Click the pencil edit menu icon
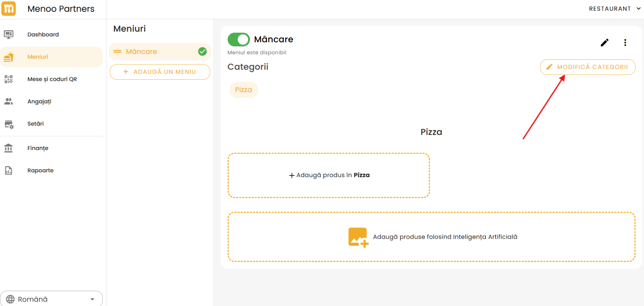Viewport: 644px width, 306px height. click(604, 43)
